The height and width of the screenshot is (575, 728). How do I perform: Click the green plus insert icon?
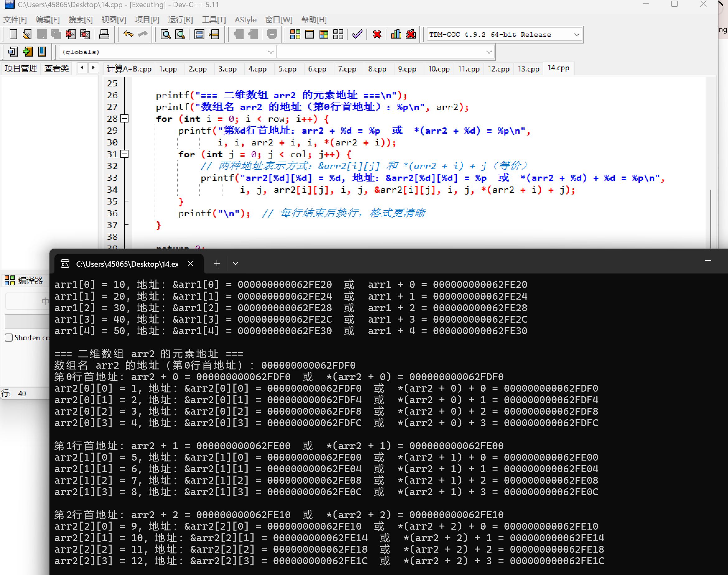(x=27, y=52)
